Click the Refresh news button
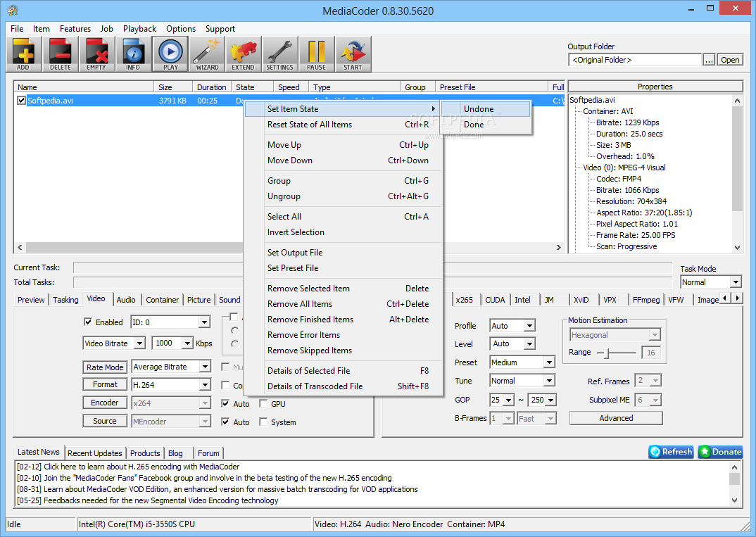The height and width of the screenshot is (537, 756). 671,452
